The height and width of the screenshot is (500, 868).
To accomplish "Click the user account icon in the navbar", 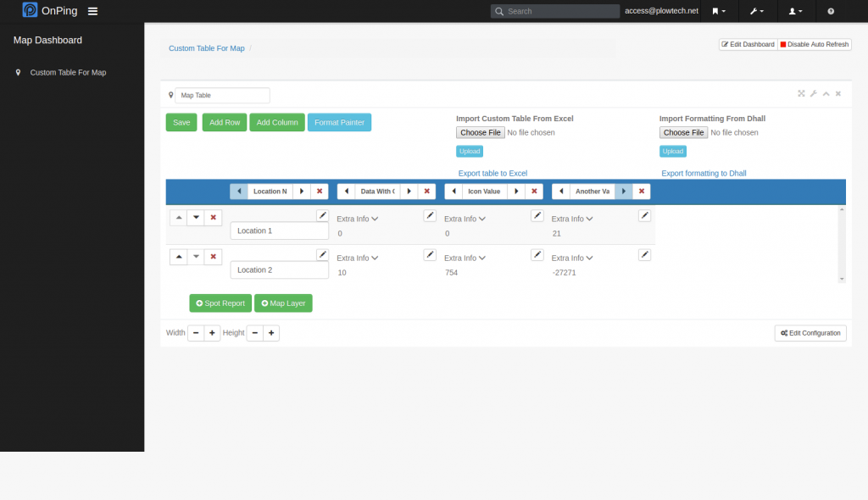I will pos(793,11).
